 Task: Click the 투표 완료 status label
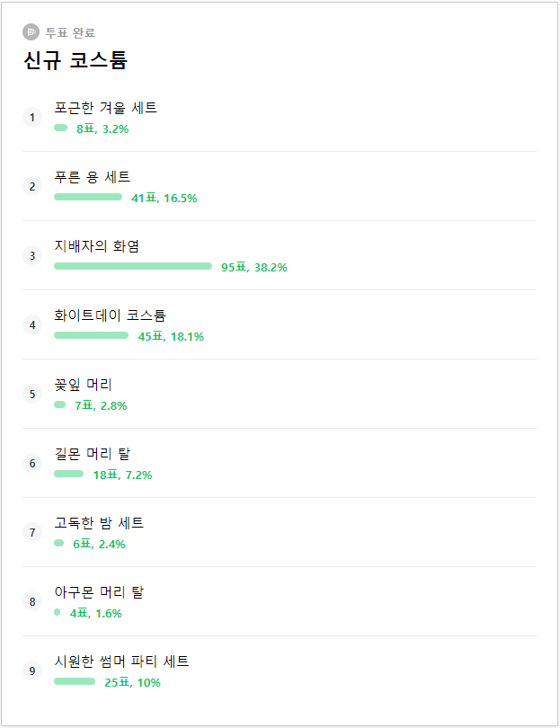(x=70, y=33)
